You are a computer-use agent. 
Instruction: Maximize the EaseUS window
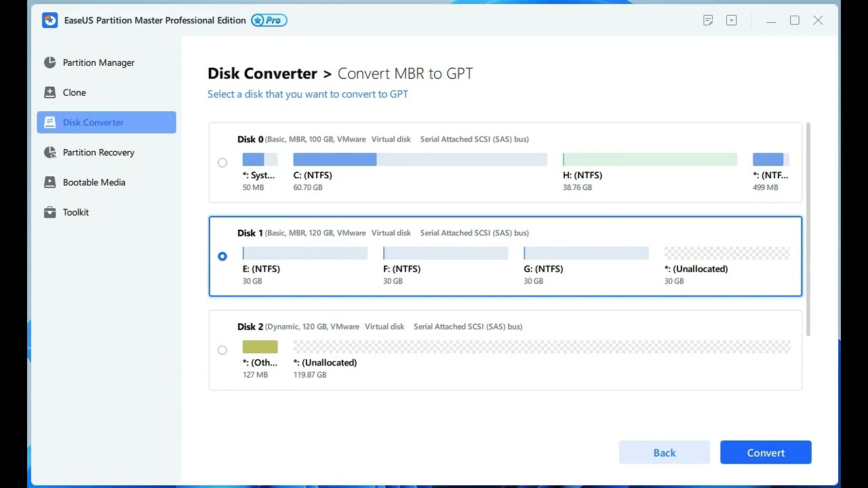[795, 20]
